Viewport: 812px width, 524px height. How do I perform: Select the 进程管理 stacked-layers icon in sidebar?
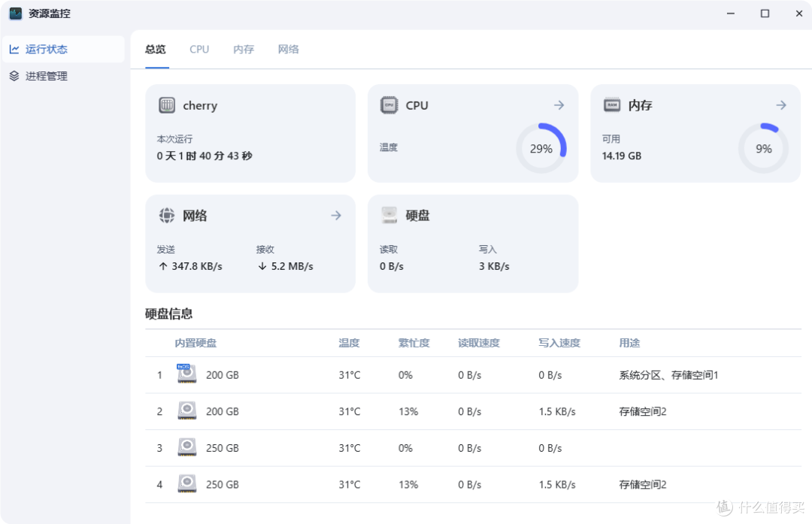tap(15, 76)
